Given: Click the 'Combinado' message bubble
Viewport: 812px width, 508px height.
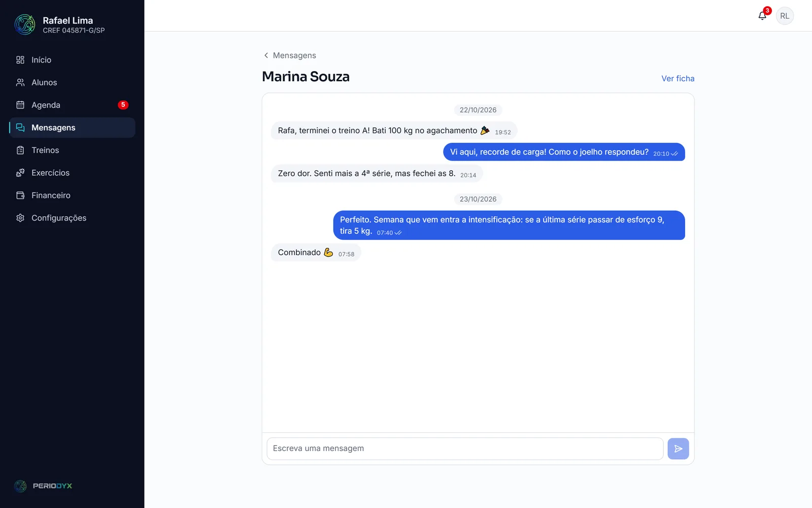Looking at the screenshot, I should pos(316,252).
